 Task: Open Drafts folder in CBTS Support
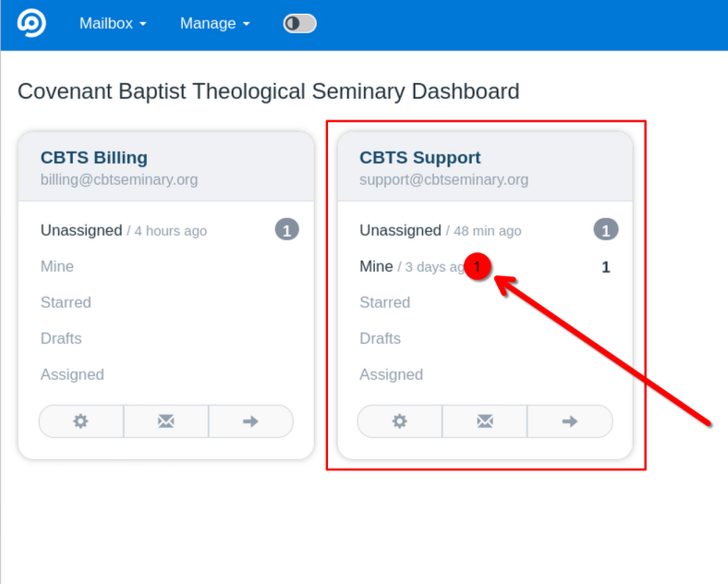[x=380, y=338]
